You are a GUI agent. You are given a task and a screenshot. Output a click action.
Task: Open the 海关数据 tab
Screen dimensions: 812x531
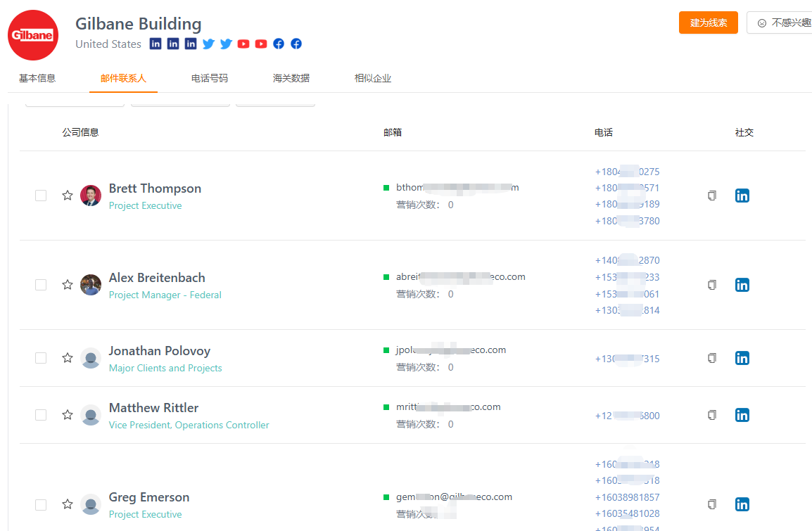(x=291, y=78)
